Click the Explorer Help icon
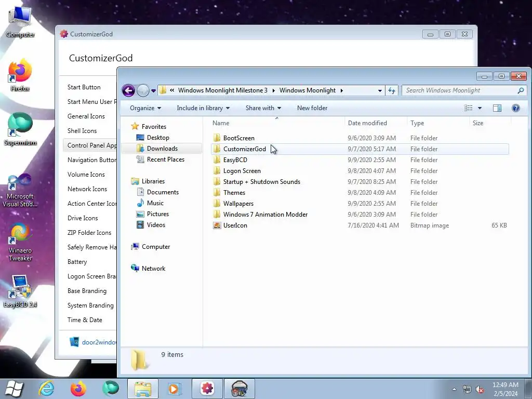Viewport: 532px width, 399px height. click(x=515, y=108)
